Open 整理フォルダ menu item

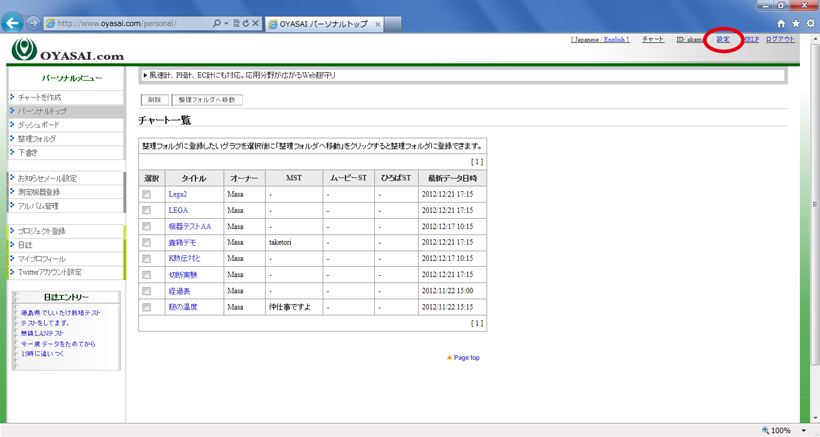tap(37, 139)
